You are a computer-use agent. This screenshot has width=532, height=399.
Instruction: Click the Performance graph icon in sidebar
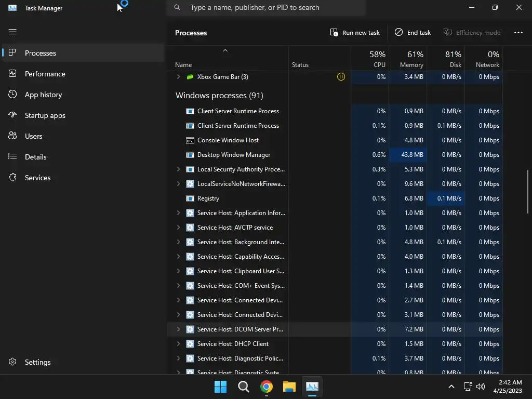(12, 74)
